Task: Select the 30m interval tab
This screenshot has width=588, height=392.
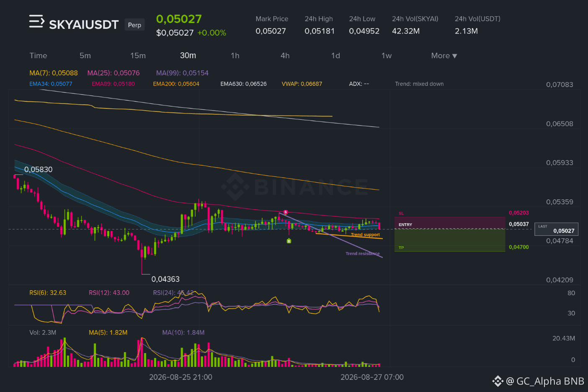Action: pos(188,56)
